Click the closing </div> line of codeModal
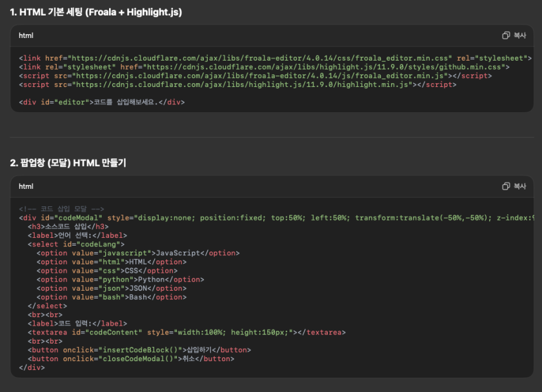Image resolution: width=542 pixels, height=392 pixels. tap(32, 367)
